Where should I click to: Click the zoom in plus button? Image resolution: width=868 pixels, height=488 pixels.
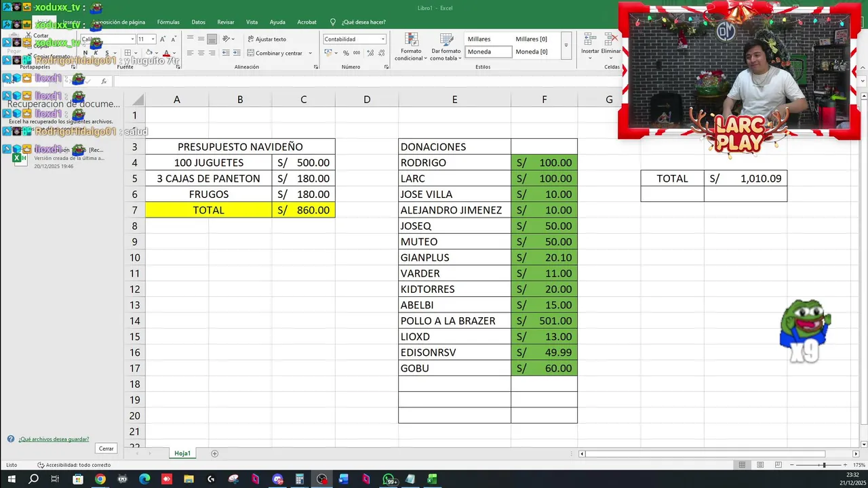coord(845,465)
